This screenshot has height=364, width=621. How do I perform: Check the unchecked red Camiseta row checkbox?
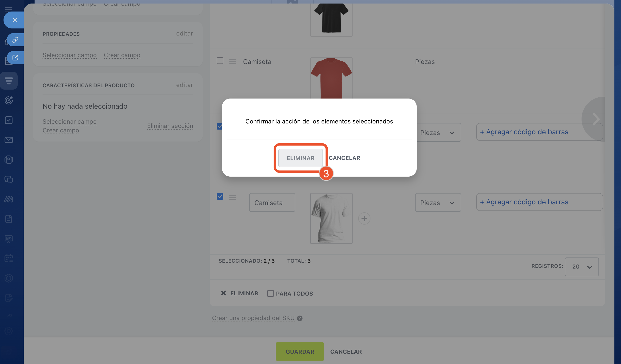(x=220, y=61)
